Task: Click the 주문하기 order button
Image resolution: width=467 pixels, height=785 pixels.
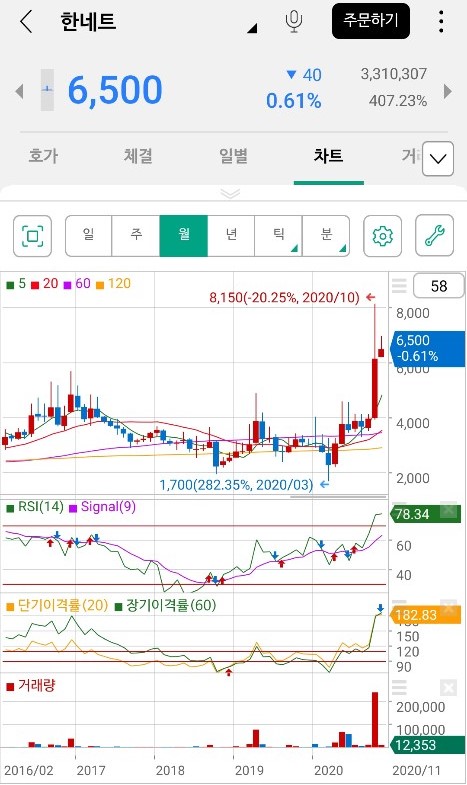Action: [x=371, y=21]
